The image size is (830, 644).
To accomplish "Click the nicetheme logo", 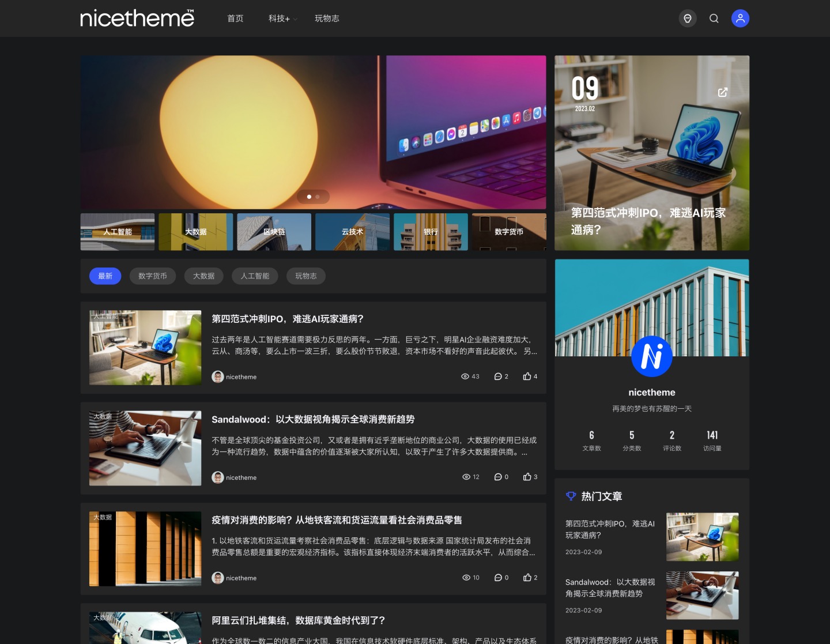I will pyautogui.click(x=137, y=18).
